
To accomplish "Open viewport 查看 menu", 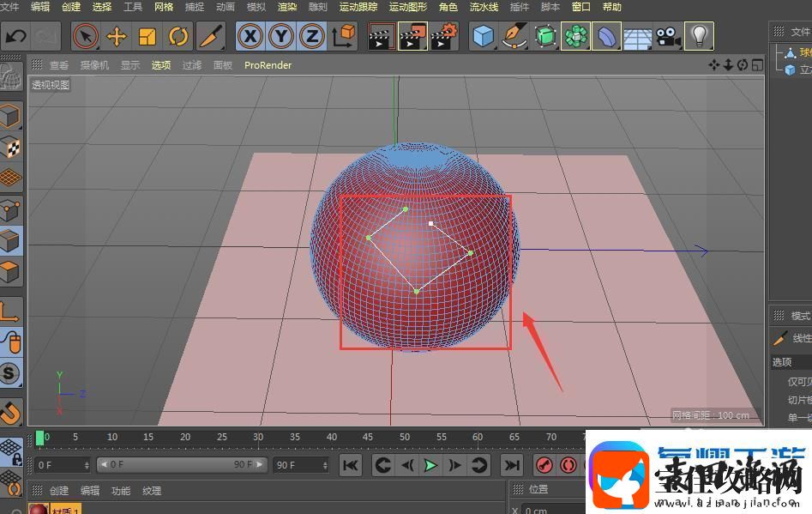I will pos(59,65).
